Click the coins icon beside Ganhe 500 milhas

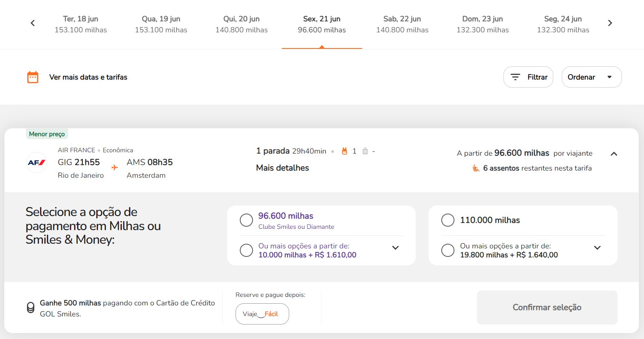30,308
